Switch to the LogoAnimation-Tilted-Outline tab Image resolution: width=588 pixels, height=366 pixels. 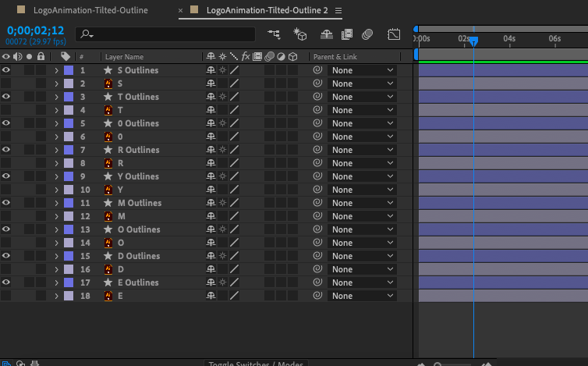tap(90, 11)
